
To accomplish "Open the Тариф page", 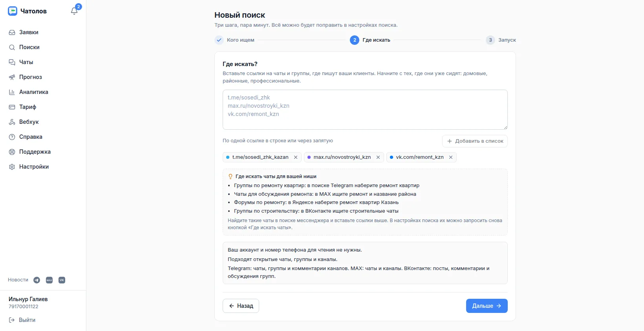I will click(x=43, y=107).
